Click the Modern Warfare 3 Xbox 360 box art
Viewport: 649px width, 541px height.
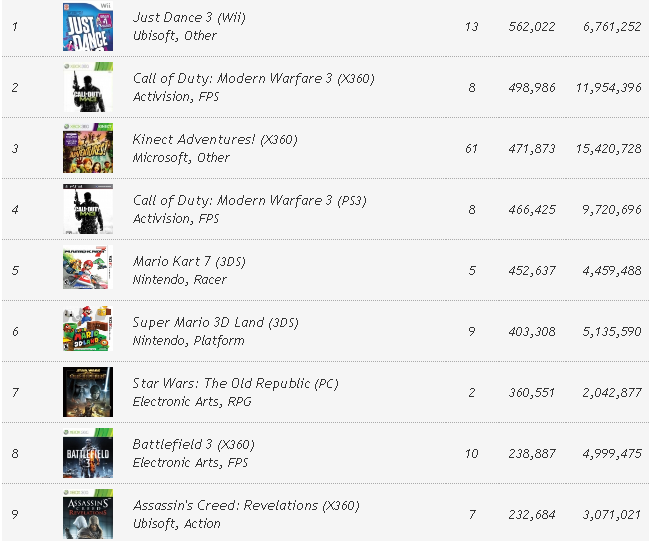click(88, 87)
